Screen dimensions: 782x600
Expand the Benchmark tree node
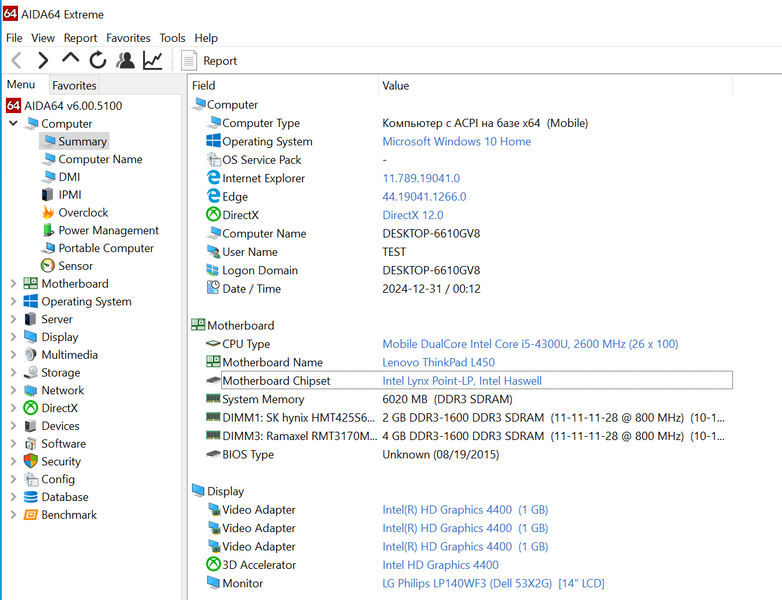(13, 515)
